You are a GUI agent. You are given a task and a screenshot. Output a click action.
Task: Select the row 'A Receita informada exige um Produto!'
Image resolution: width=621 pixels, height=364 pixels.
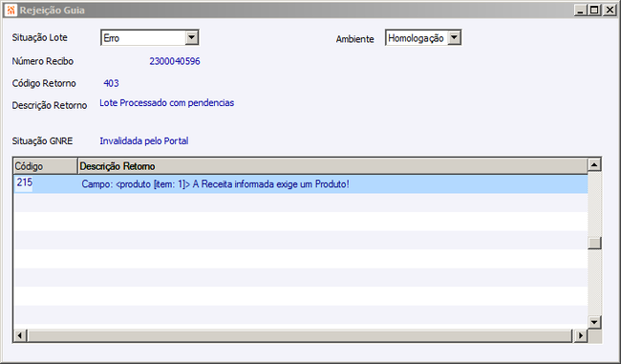[x=301, y=184]
